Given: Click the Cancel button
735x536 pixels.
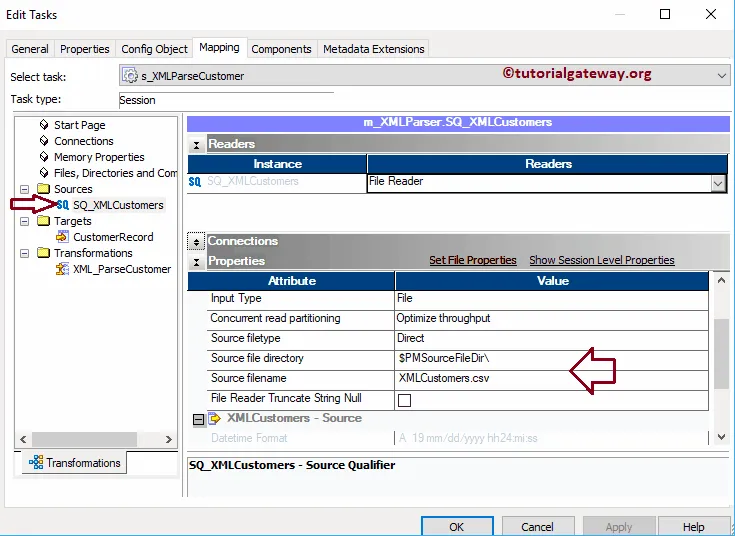Looking at the screenshot, I should tap(538, 527).
